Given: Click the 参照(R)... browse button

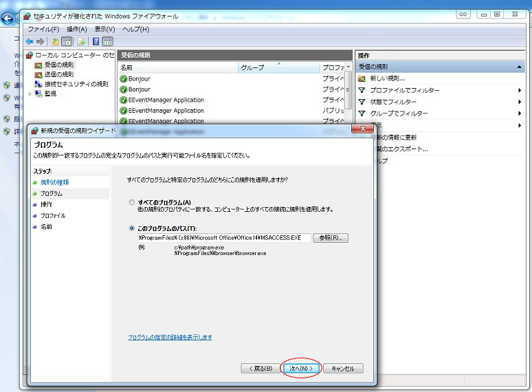Looking at the screenshot, I should pos(331,237).
